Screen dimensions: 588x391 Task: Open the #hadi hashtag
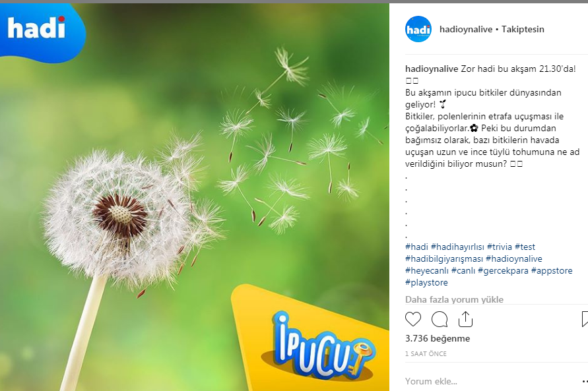click(416, 247)
